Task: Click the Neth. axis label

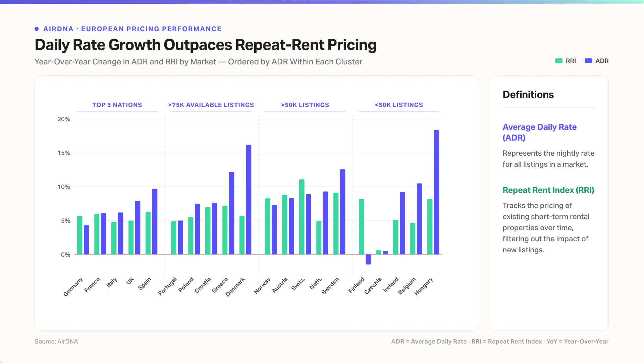Action: click(x=316, y=283)
